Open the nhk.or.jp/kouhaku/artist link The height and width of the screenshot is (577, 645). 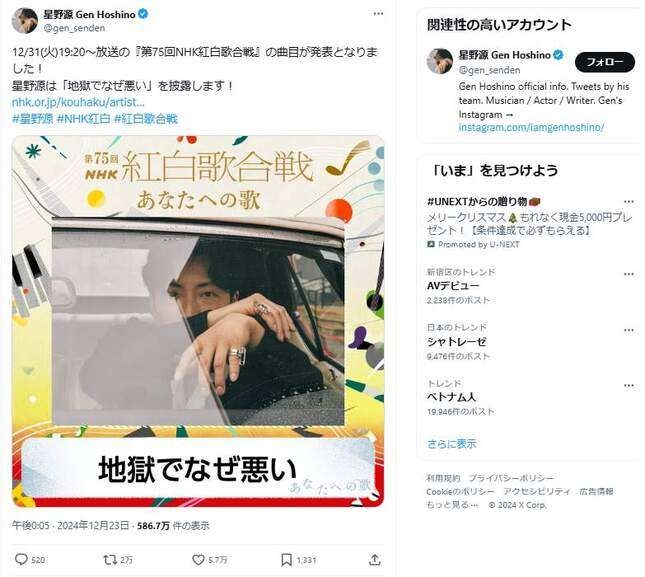click(x=78, y=102)
